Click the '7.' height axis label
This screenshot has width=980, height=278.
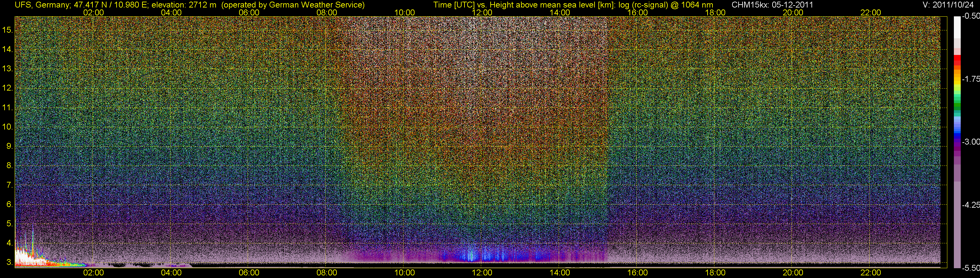pos(9,185)
